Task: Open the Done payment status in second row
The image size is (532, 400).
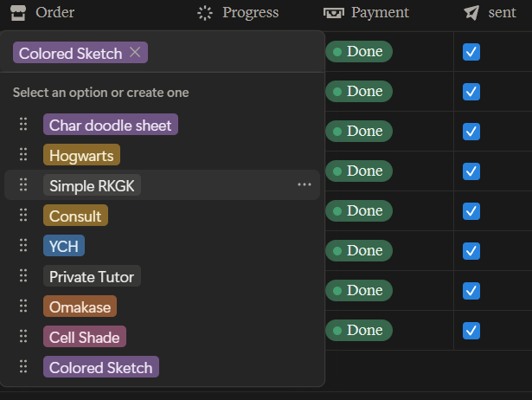Action: (359, 91)
